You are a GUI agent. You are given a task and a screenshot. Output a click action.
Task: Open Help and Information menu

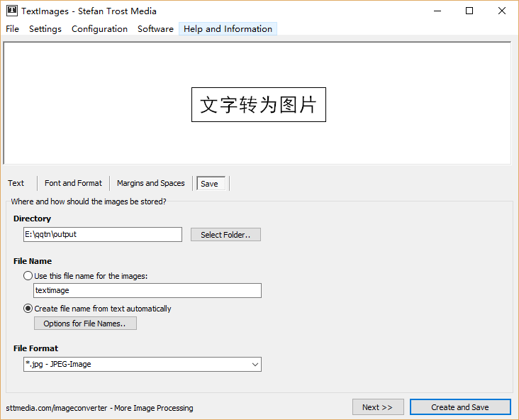click(228, 29)
